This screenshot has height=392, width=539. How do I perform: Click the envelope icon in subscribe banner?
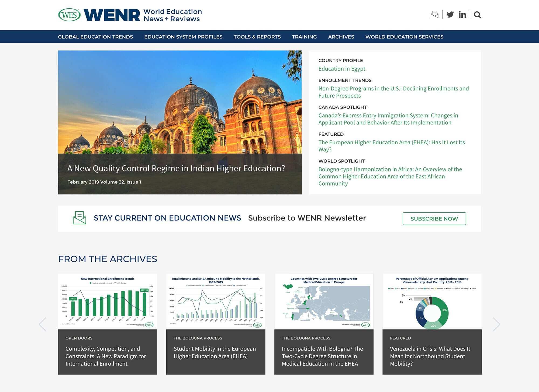pyautogui.click(x=80, y=218)
